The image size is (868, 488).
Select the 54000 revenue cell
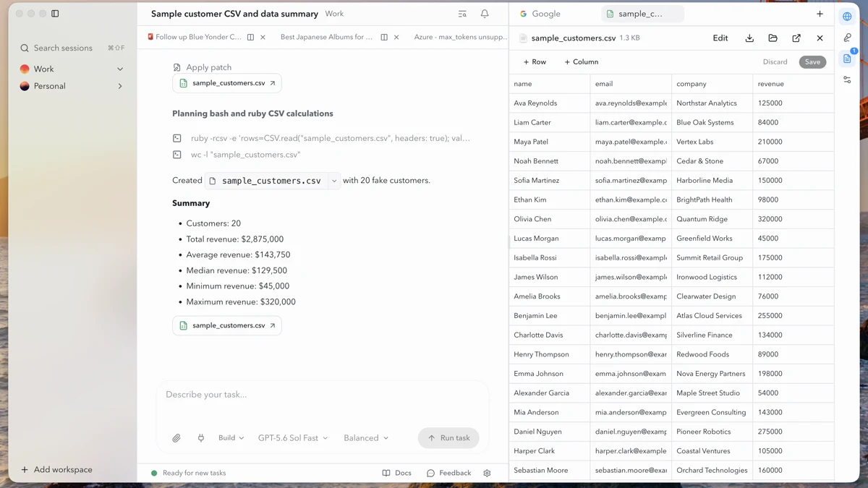tap(793, 393)
